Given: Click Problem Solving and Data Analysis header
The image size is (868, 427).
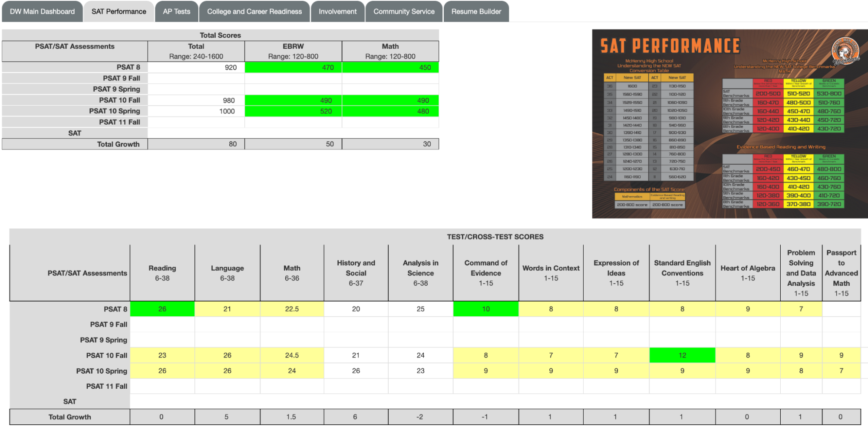Looking at the screenshot, I should [x=801, y=273].
